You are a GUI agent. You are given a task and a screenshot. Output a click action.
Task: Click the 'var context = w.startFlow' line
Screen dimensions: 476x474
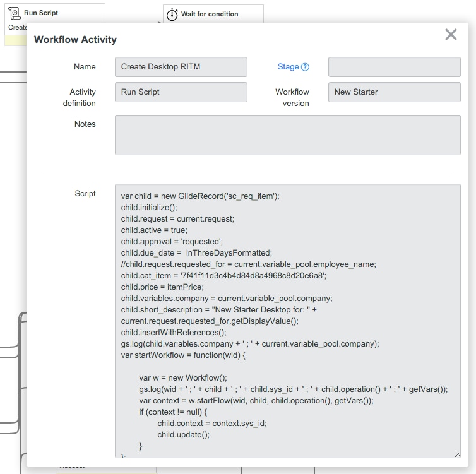pyautogui.click(x=256, y=401)
